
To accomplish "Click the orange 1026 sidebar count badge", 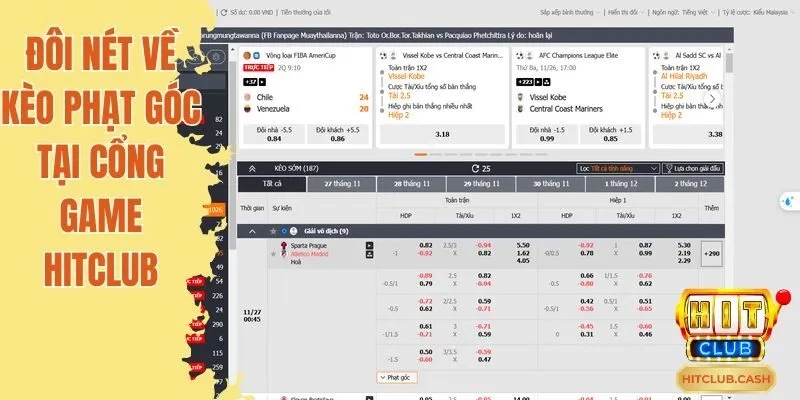I will tap(215, 210).
